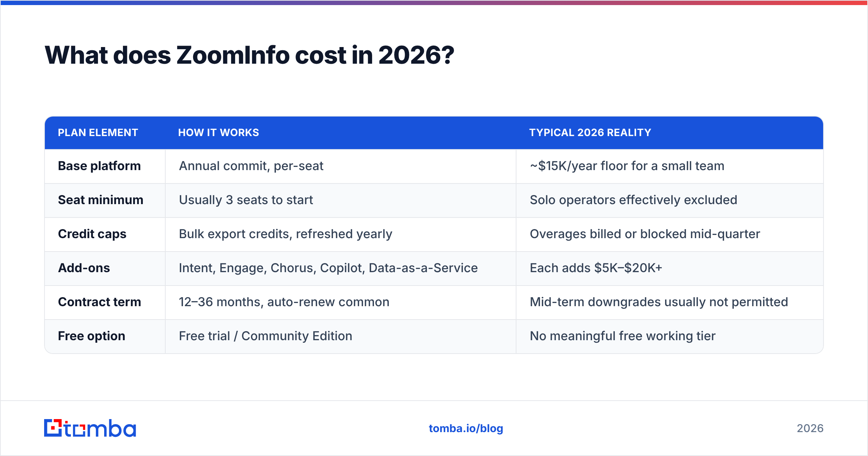
Task: Click the "Intent, Engage, Chorus, Copilot, Data-as-a-Service" cell
Action: 340,269
